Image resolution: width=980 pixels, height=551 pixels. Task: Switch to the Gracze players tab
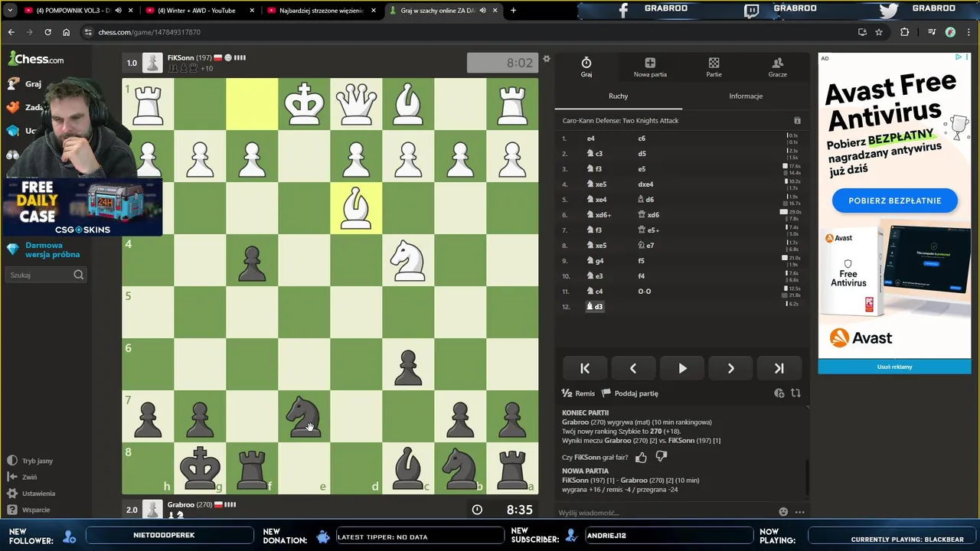pos(777,67)
